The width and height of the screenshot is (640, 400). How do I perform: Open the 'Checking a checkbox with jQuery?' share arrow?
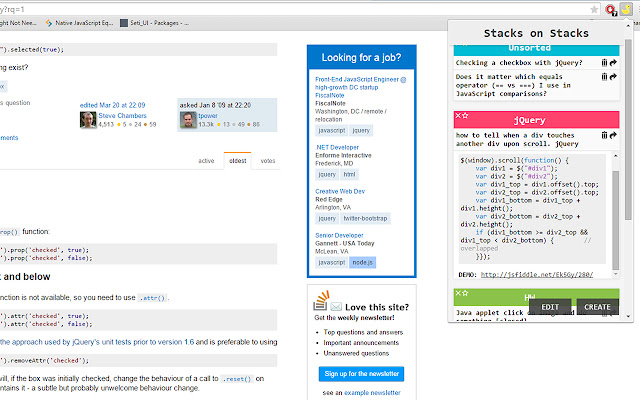[613, 62]
